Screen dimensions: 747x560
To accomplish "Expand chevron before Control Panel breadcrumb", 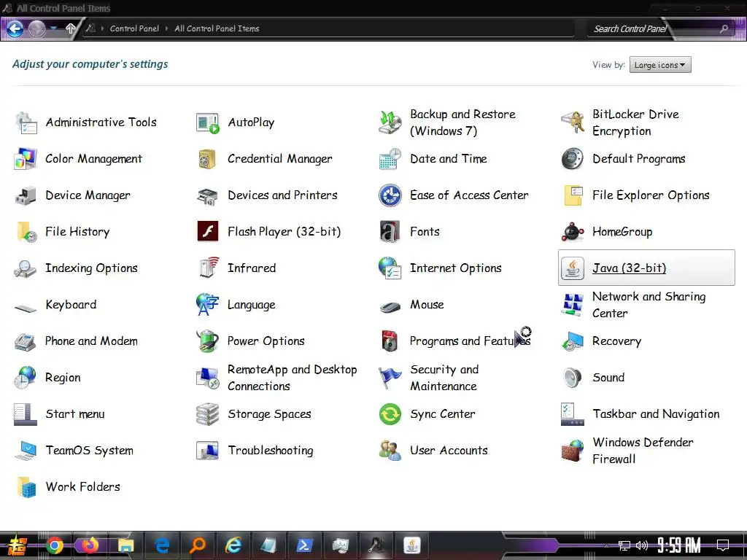I will click(102, 28).
